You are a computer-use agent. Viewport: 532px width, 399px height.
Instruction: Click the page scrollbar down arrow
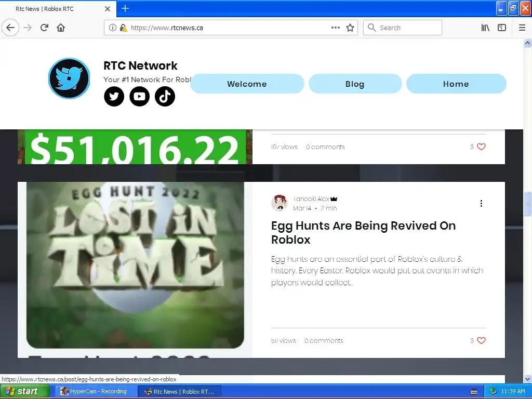(x=527, y=379)
